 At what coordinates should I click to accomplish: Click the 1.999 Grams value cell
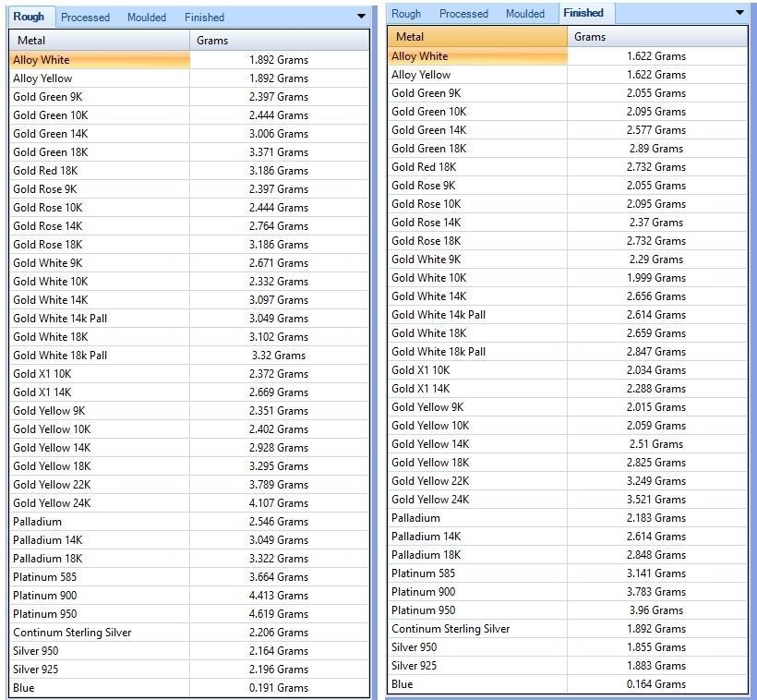657,278
